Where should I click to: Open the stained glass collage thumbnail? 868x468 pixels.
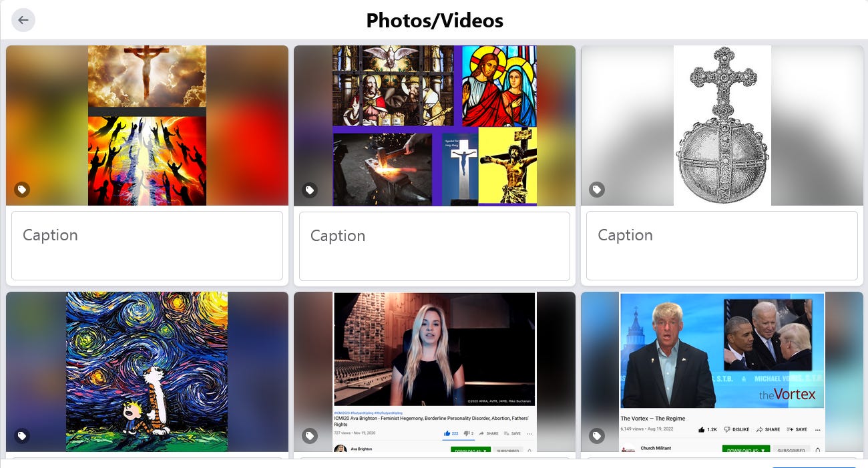pos(435,126)
